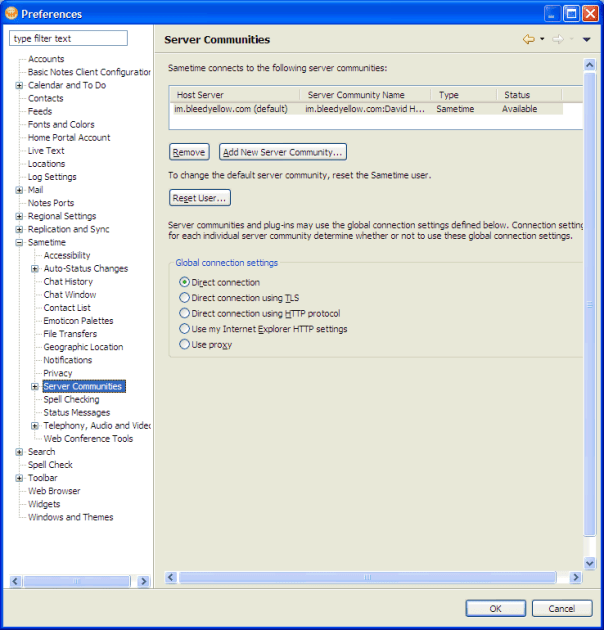Expand Telephony, Audio and Video node
Viewport: 604px width, 630px height.
(35, 426)
